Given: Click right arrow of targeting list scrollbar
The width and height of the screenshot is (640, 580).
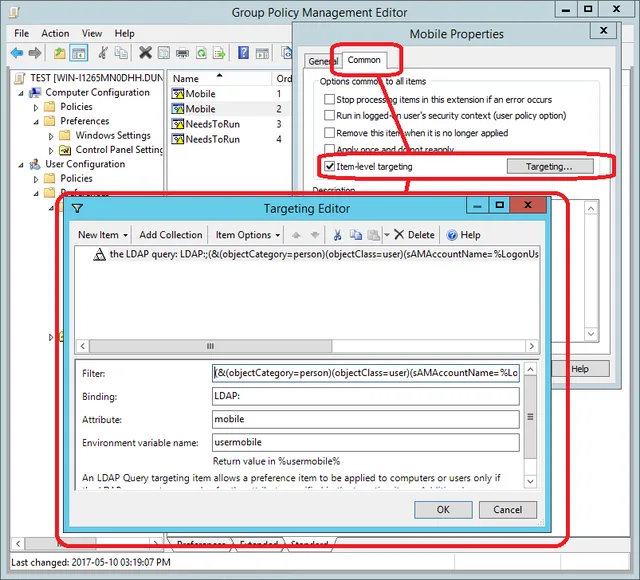Looking at the screenshot, I should 531,346.
